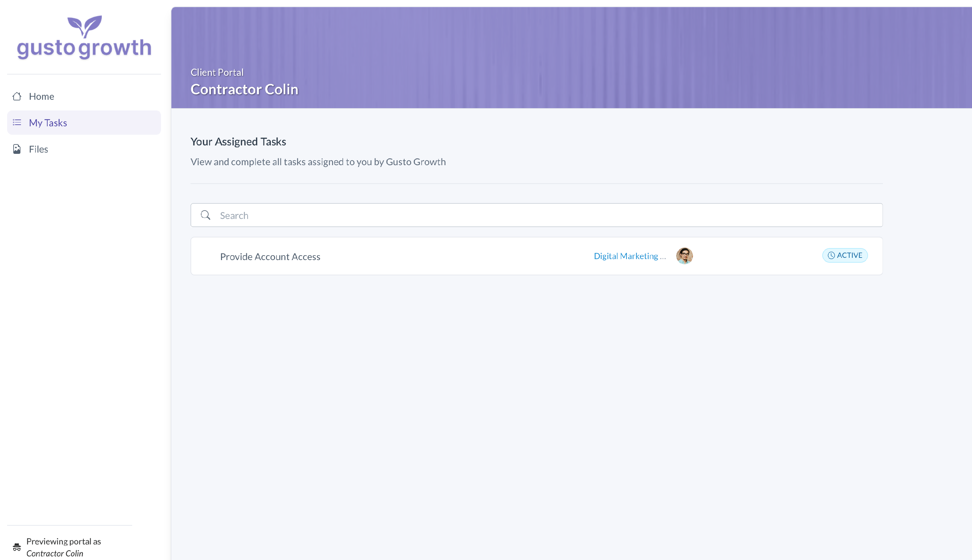Click the incognito preview icon

17,547
